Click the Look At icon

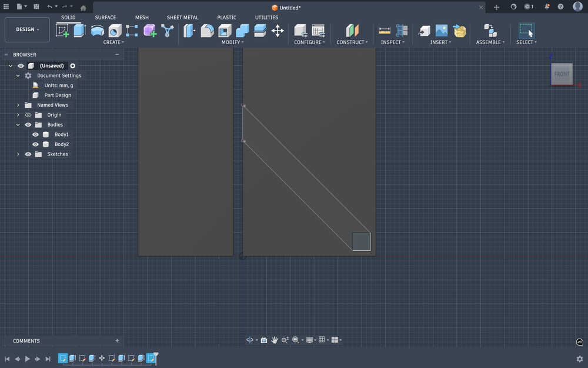point(264,340)
